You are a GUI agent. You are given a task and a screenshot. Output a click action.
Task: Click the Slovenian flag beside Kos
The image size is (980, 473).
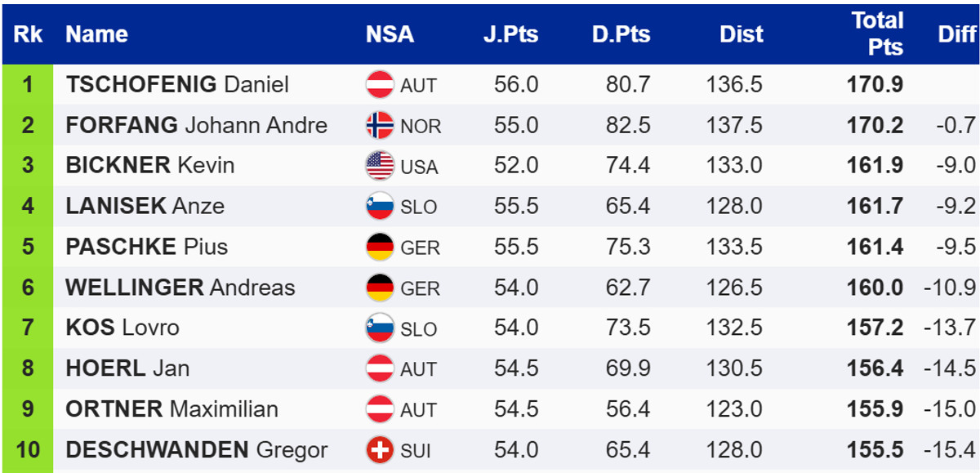(380, 328)
